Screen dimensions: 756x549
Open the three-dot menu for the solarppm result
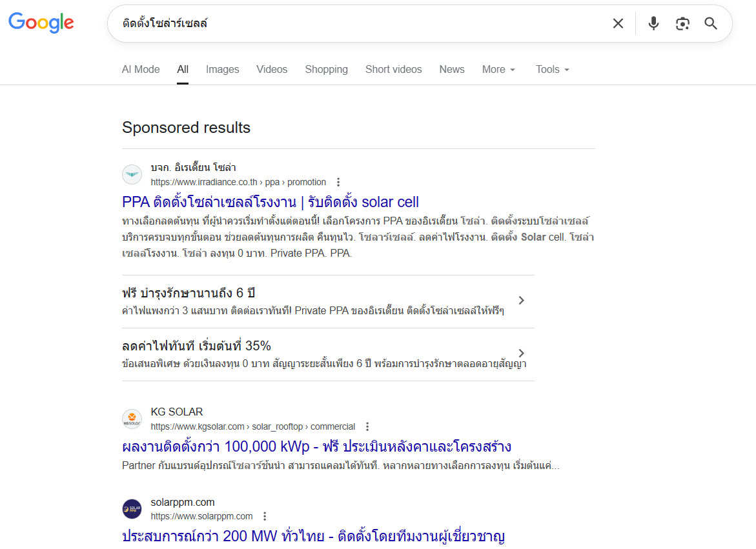pyautogui.click(x=265, y=516)
